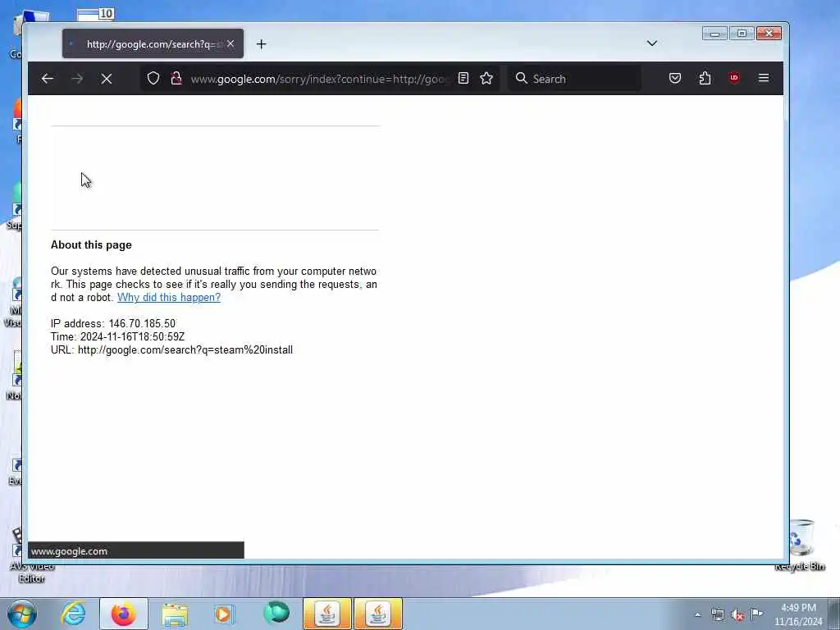The width and height of the screenshot is (840, 630).
Task: Close the Firefox window
Action: pyautogui.click(x=769, y=33)
